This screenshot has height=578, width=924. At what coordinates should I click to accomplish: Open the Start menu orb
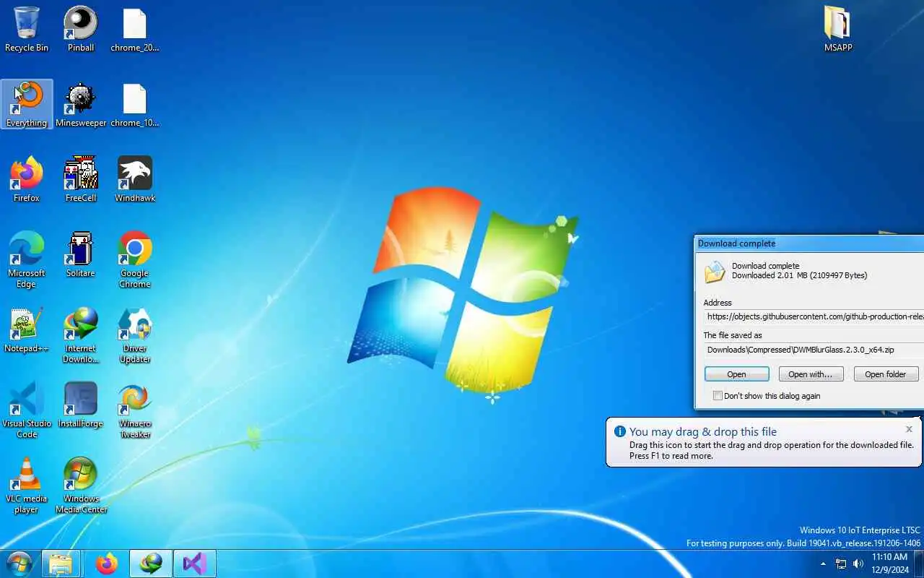(19, 564)
